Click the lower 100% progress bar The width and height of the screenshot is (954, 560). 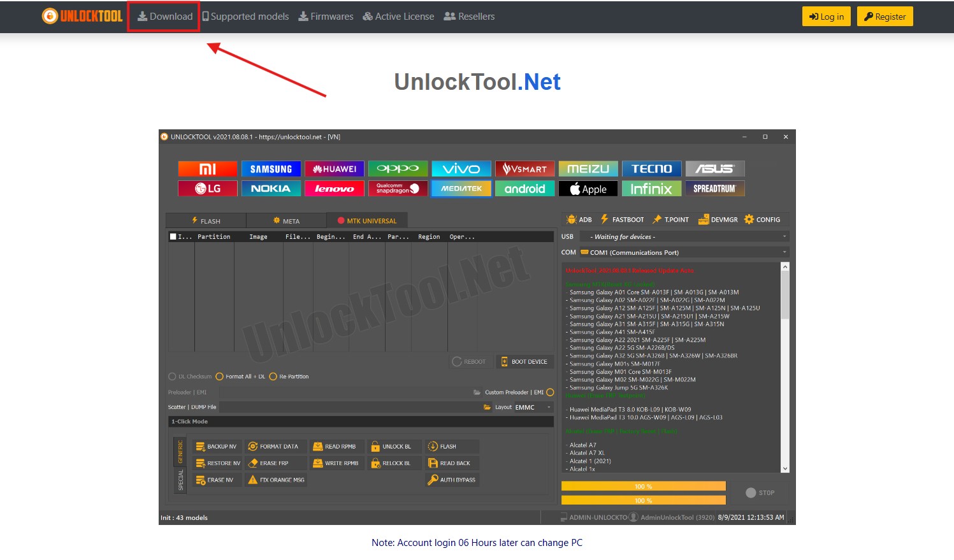click(x=643, y=500)
